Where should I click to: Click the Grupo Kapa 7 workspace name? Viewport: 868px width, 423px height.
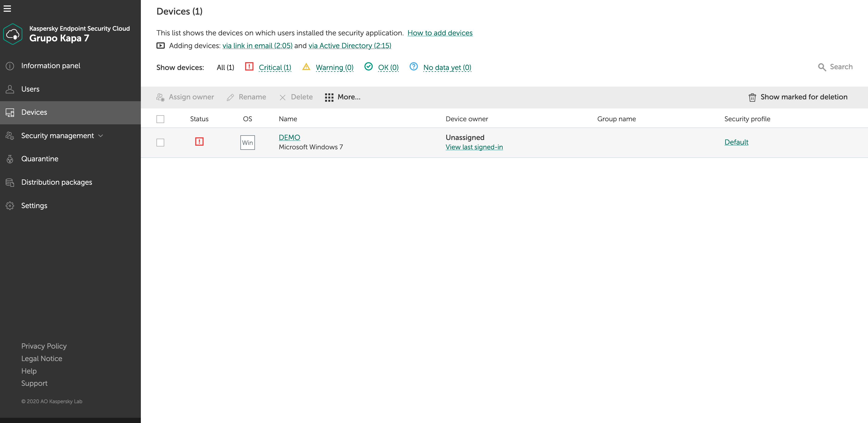[x=59, y=38]
